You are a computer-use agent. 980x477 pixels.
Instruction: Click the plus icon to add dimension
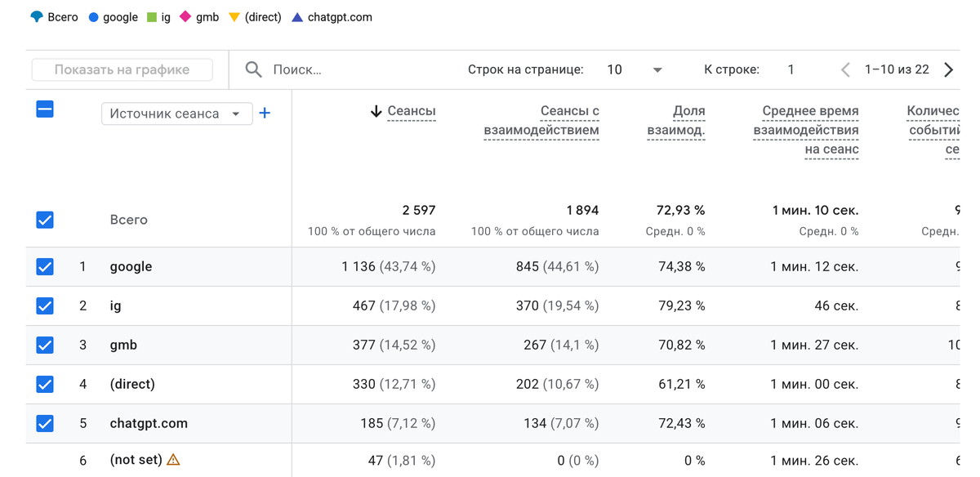tap(265, 114)
